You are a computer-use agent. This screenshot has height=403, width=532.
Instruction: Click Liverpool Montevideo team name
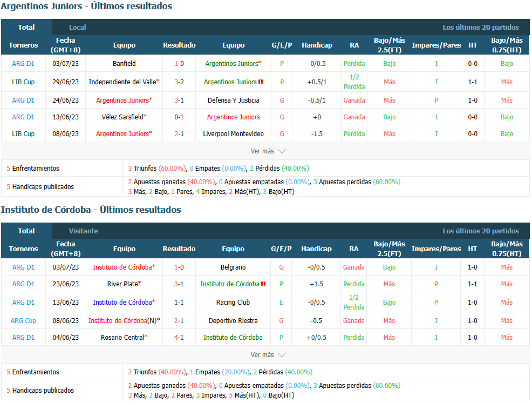pos(234,134)
